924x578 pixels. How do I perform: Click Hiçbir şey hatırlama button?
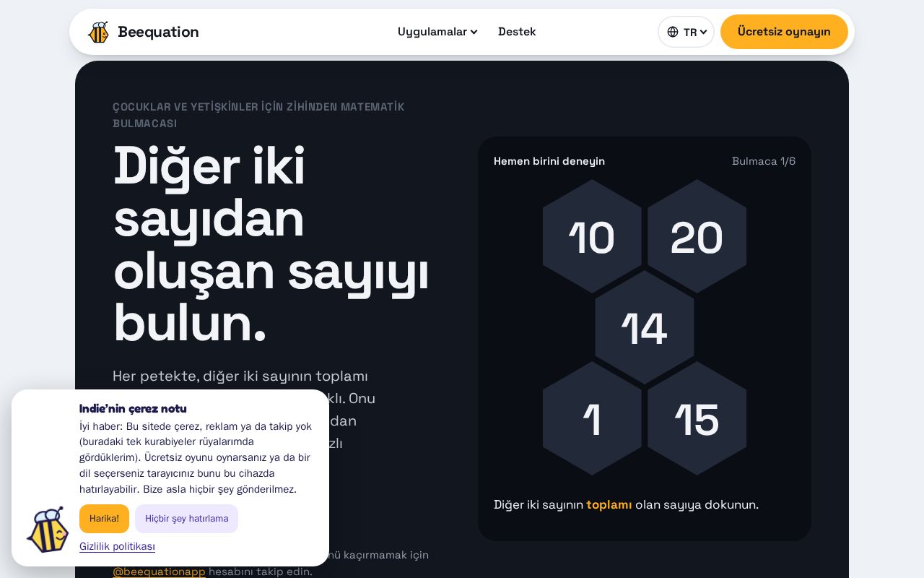186,519
